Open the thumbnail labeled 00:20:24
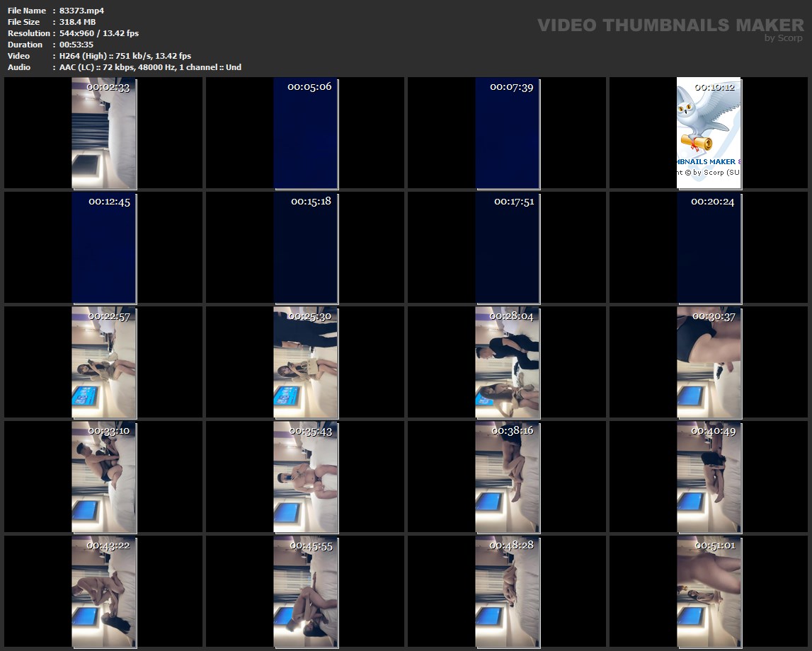The image size is (812, 651). (709, 248)
